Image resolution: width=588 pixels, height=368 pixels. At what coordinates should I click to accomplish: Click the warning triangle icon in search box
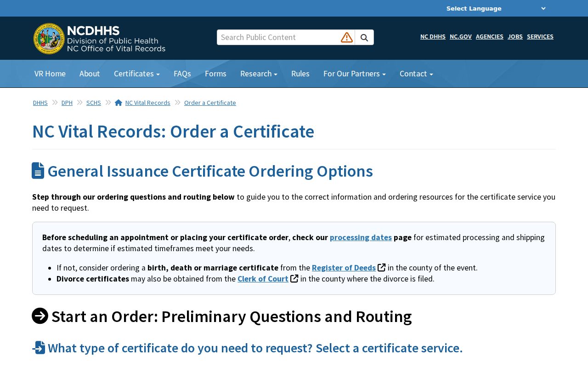coord(347,37)
